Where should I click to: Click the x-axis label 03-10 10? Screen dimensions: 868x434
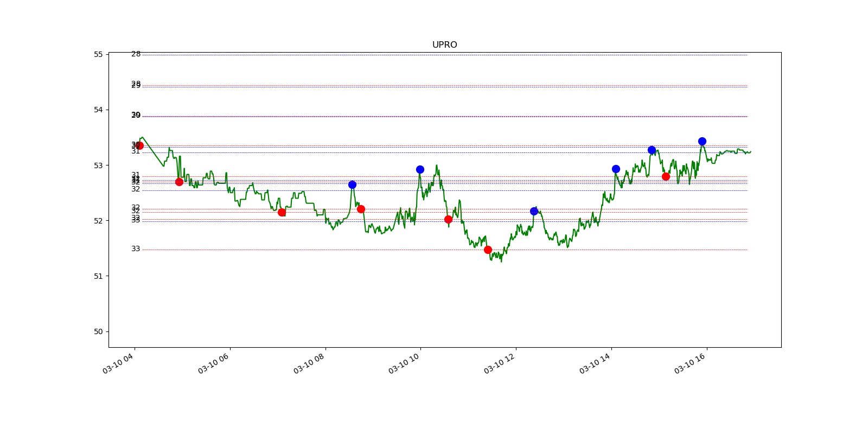click(404, 363)
